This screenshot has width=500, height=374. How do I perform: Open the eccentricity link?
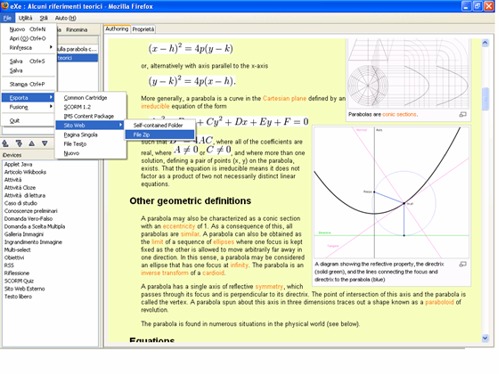[179, 226]
